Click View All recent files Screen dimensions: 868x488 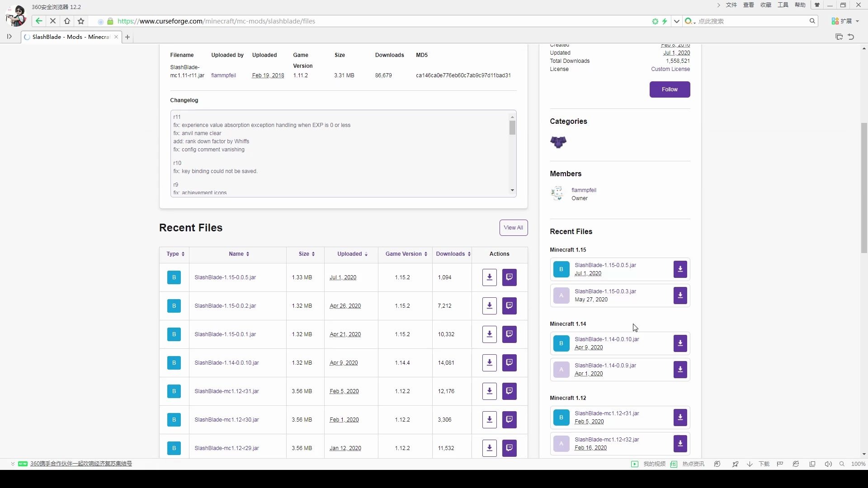tap(513, 228)
